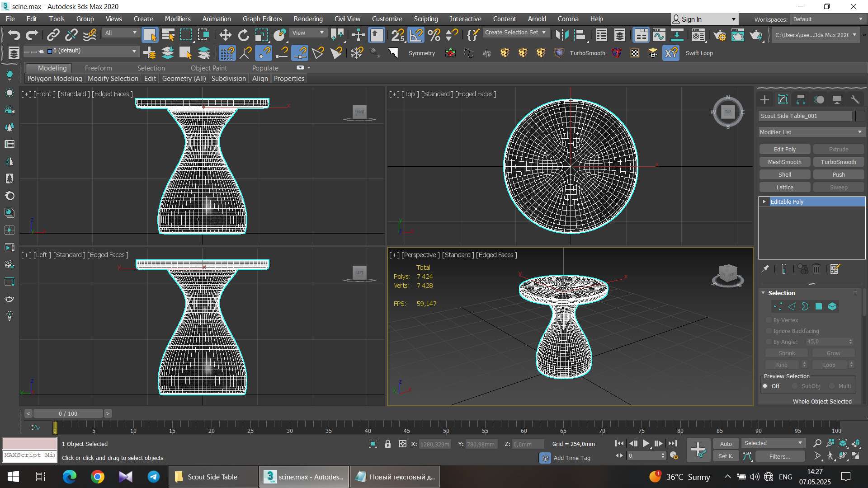Click the time slider 0 / 100
868x488 pixels.
pos(68,413)
